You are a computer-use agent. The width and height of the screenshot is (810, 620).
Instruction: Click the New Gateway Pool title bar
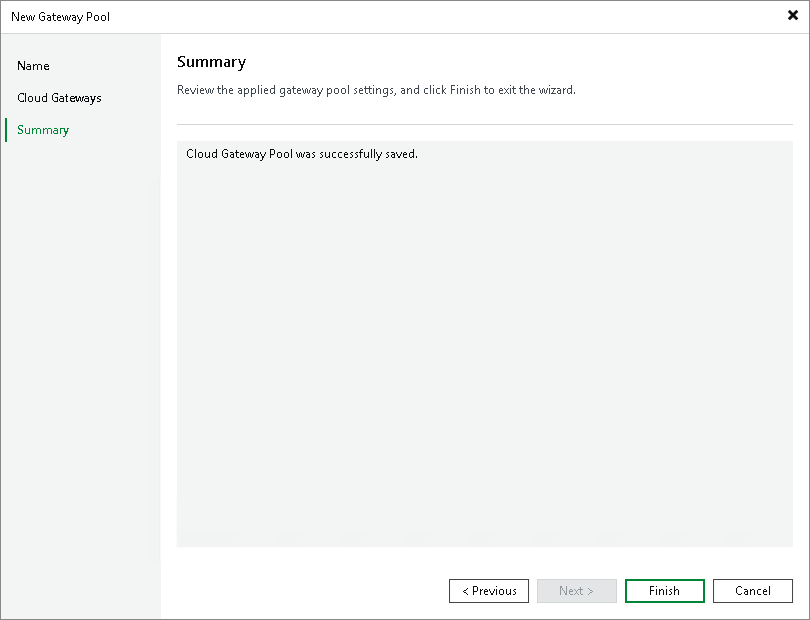[60, 16]
